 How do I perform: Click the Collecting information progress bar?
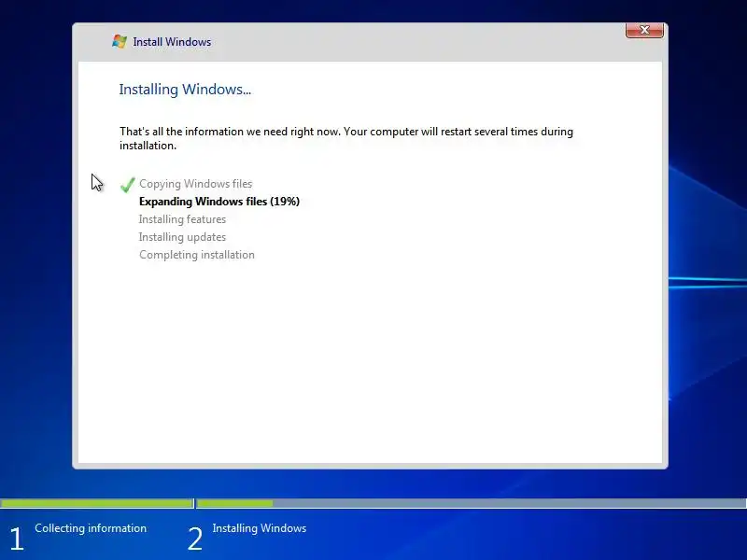[97, 503]
